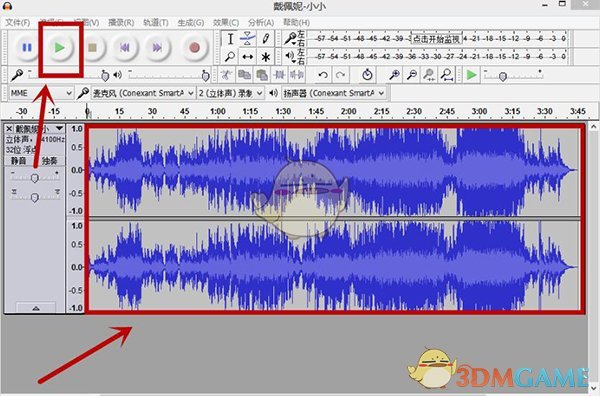Pause playback with the Pause button
This screenshot has width=600, height=396.
(27, 47)
